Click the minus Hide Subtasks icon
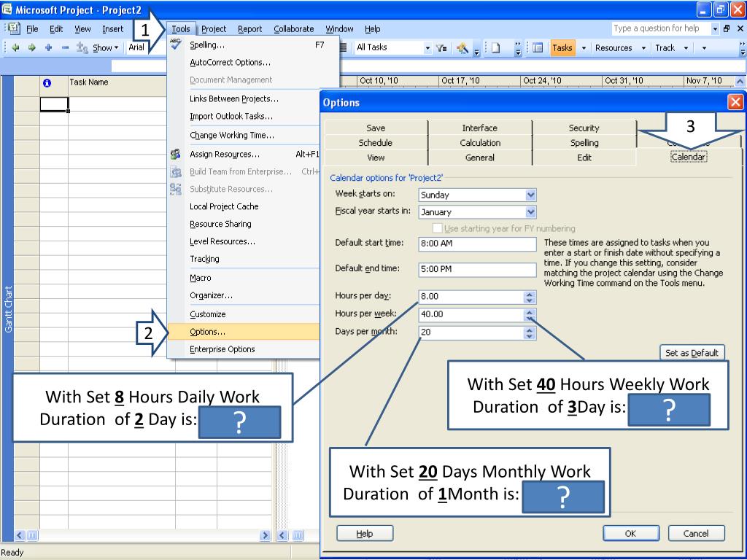This screenshot has height=560, width=747. pos(65,47)
